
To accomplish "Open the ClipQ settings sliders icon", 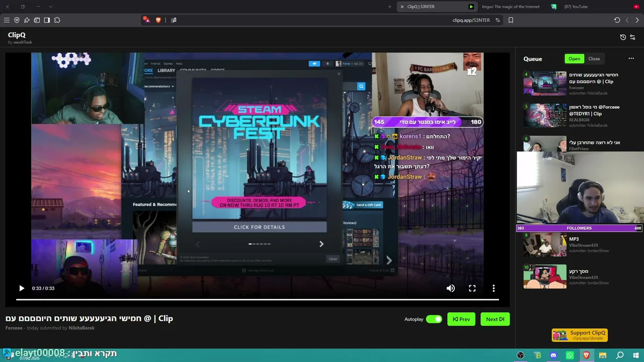I will (633, 37).
